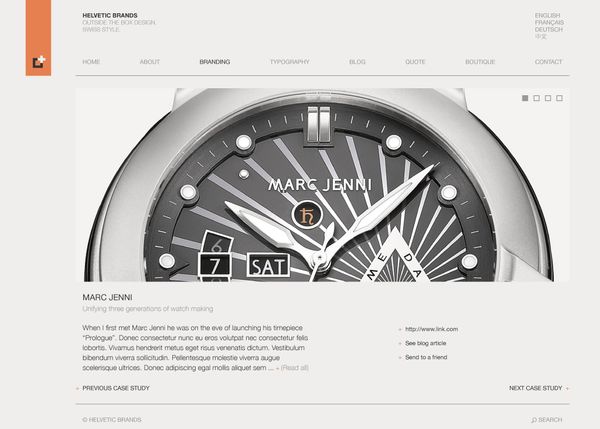Go to NEXT CASE STUDY
Screen dimensions: 600x429
(x=535, y=388)
